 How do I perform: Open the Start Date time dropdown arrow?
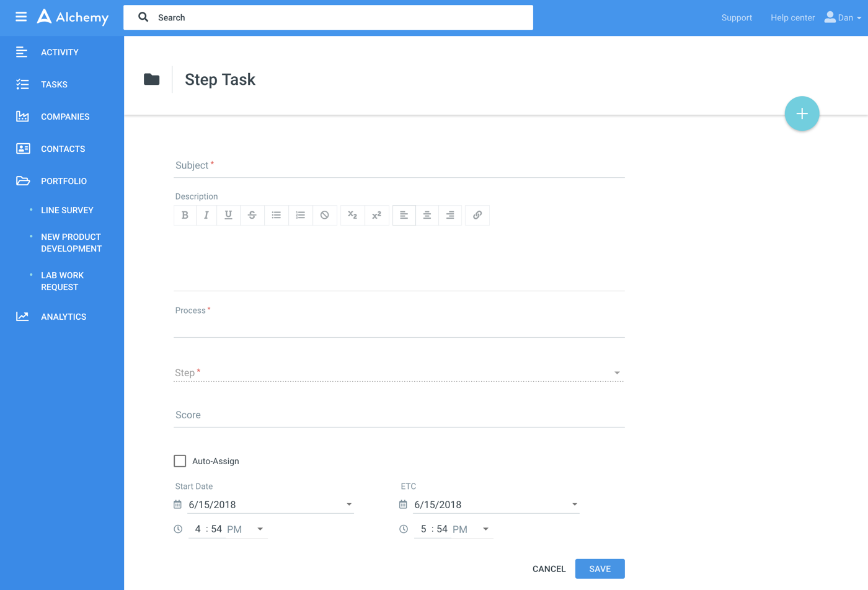[x=260, y=529]
